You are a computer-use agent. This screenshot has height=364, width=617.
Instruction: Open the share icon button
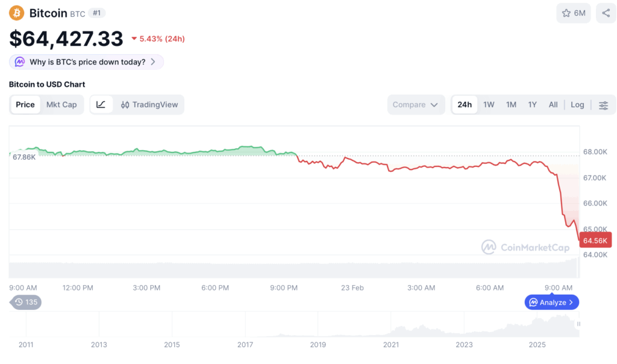pyautogui.click(x=606, y=13)
